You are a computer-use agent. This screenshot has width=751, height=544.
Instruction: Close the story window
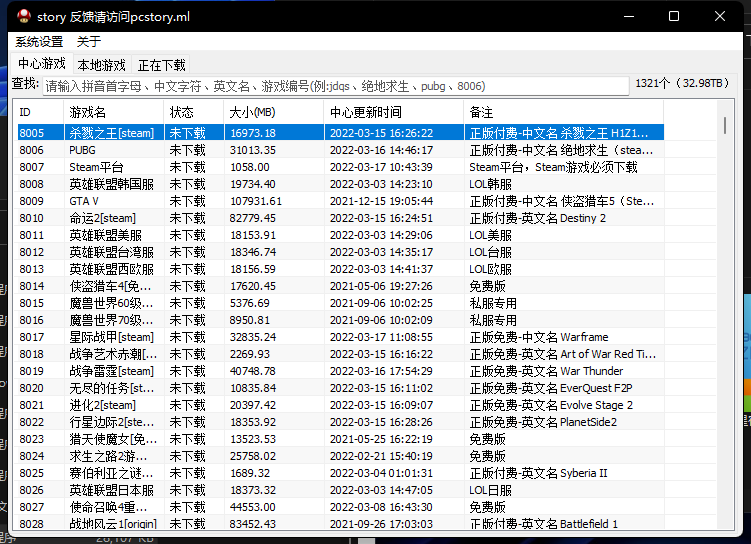(719, 16)
